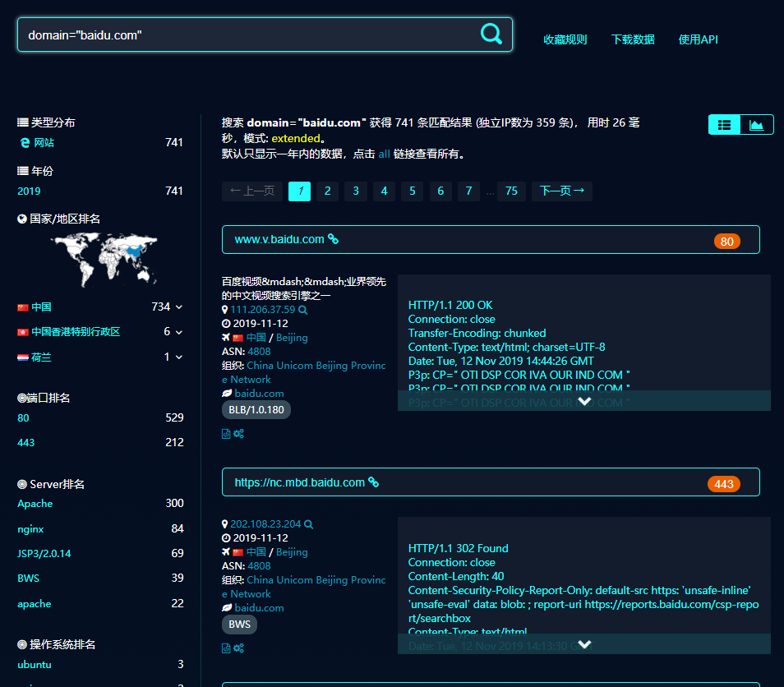Click Beijing city link in second result
This screenshot has width=784, height=687.
point(292,552)
